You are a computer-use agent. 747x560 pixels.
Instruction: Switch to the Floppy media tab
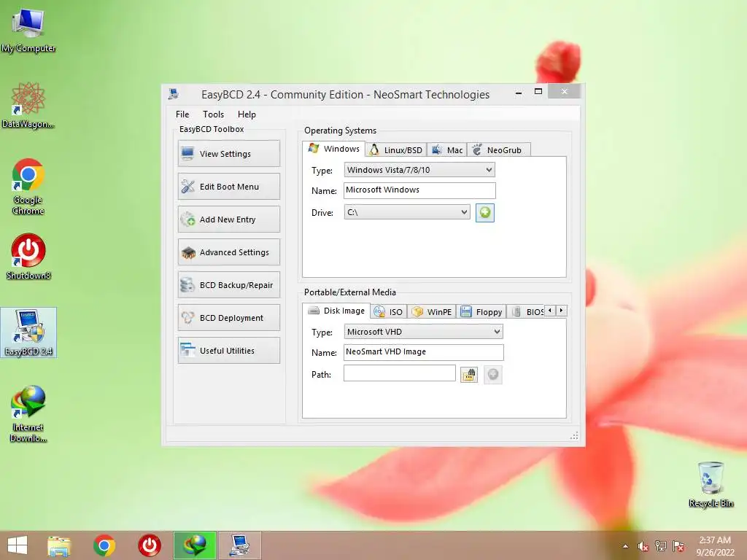481,312
